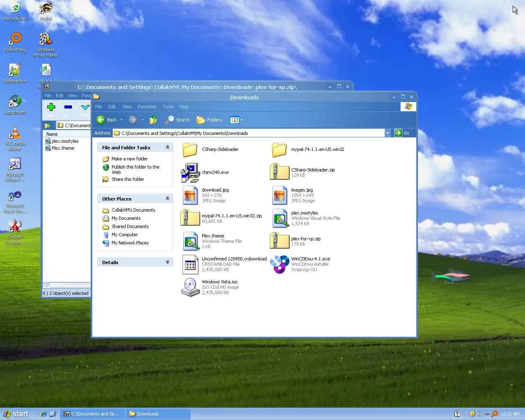The width and height of the screenshot is (525, 420).
Task: Select the VLC media player desktop icon
Action: pyautogui.click(x=15, y=138)
